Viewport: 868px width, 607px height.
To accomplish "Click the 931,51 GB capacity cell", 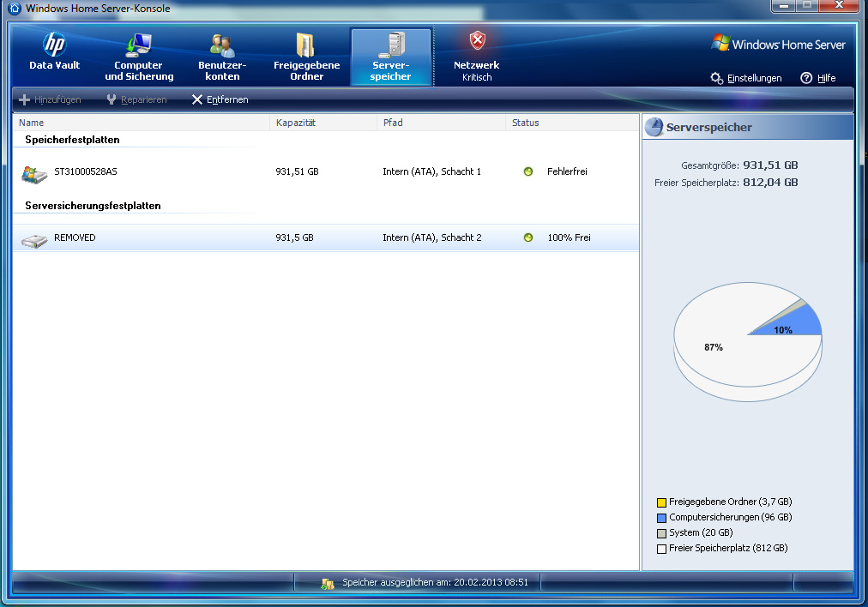I will pyautogui.click(x=298, y=172).
